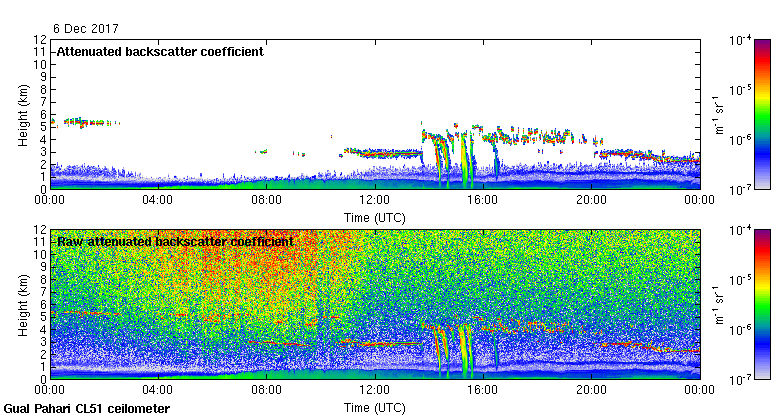Click the color bar of the raw backscatter plot
The image size is (780, 420).
coord(763,305)
